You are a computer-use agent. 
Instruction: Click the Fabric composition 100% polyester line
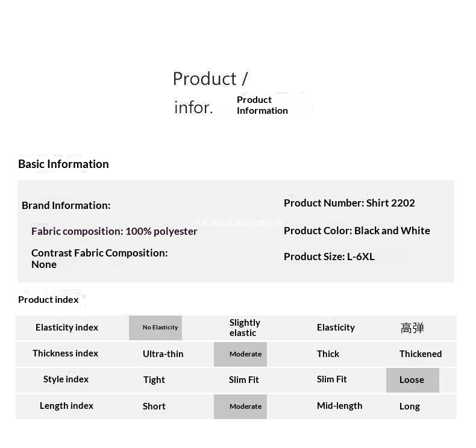click(x=114, y=231)
